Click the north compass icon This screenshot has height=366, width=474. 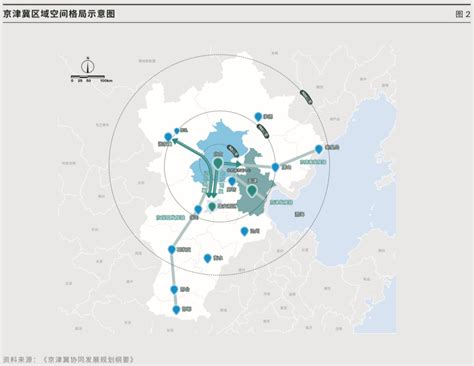click(88, 65)
